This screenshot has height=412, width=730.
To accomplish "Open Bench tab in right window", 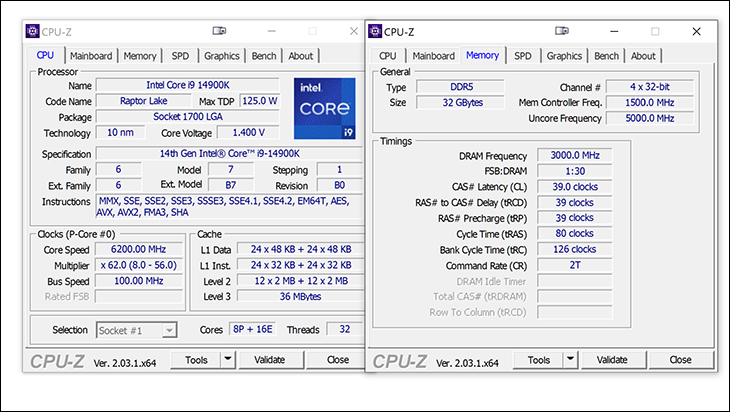I will 607,56.
